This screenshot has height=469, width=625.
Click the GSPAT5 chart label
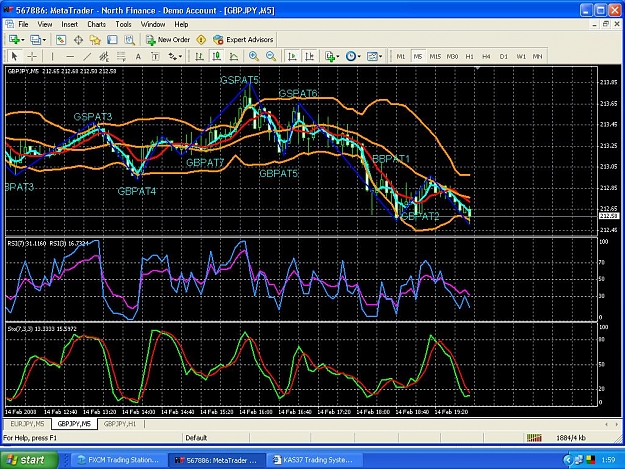240,80
